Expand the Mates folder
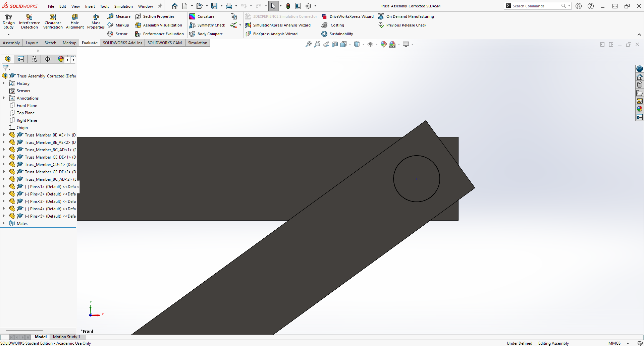Viewport: 644px width, 346px height. pos(4,224)
